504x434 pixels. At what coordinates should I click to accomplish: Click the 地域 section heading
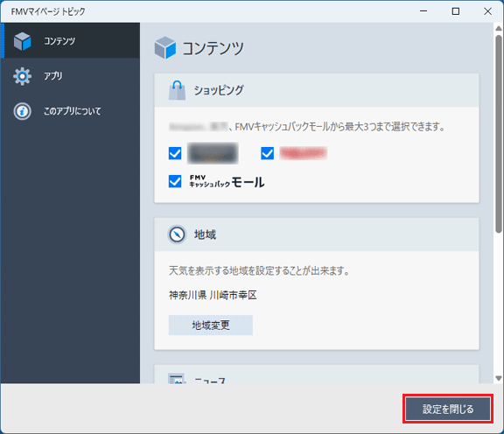(205, 234)
